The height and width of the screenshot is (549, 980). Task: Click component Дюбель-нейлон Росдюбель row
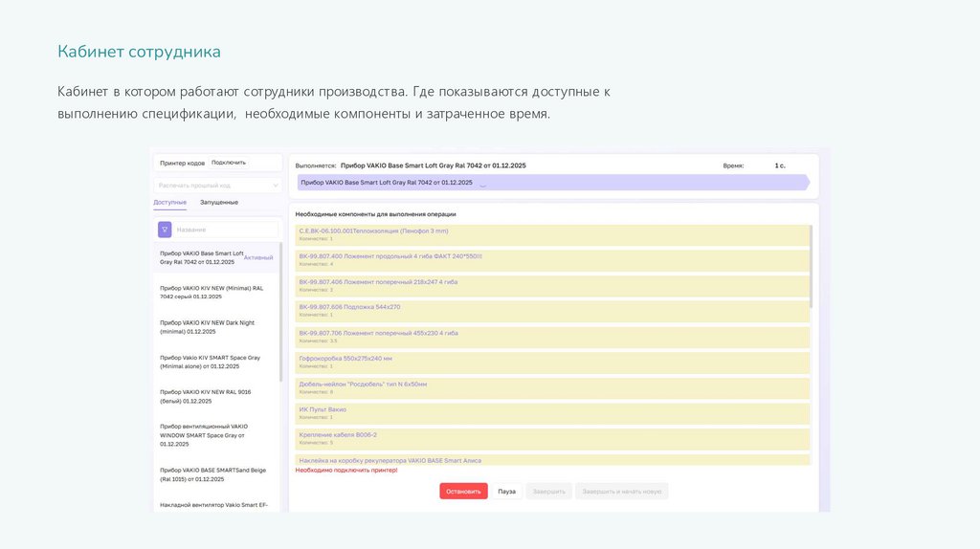tap(552, 388)
